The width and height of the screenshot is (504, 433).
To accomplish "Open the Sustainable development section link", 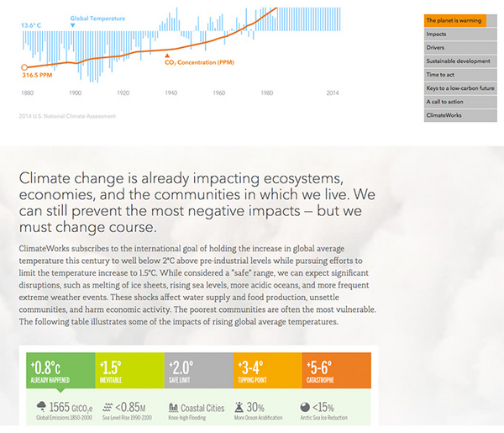I will click(x=454, y=61).
